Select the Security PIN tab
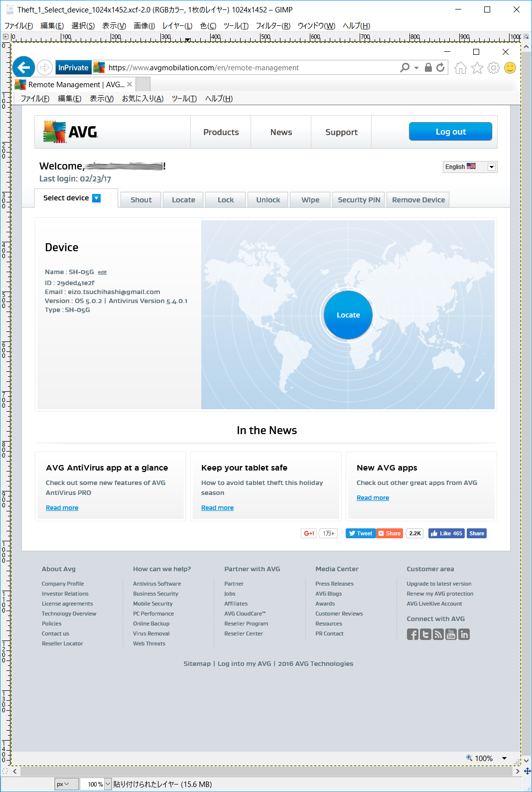 click(359, 200)
